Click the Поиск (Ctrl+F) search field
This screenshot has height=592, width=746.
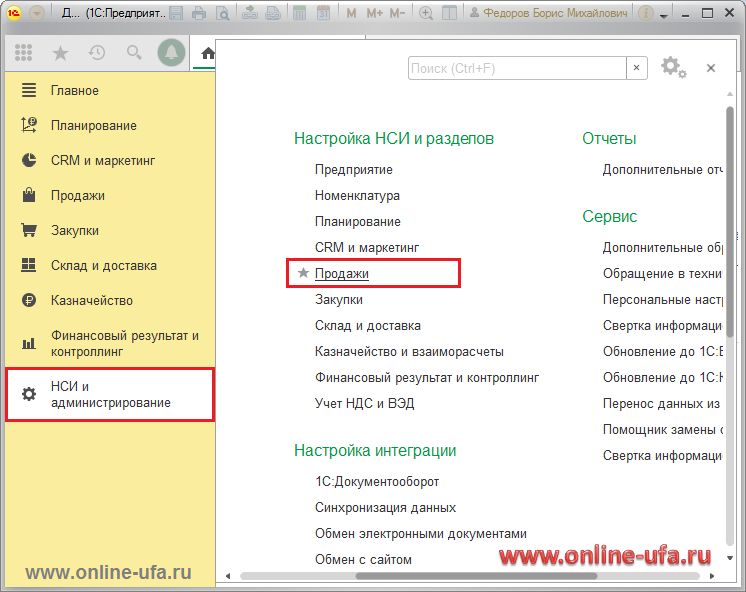[x=517, y=69]
